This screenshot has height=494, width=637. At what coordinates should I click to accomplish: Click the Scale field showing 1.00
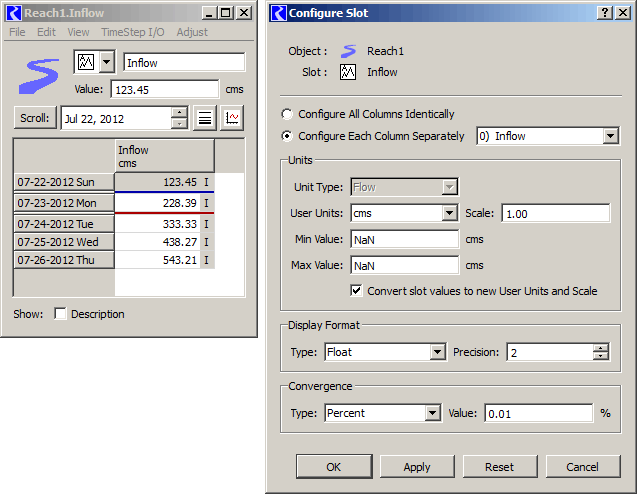(x=556, y=214)
